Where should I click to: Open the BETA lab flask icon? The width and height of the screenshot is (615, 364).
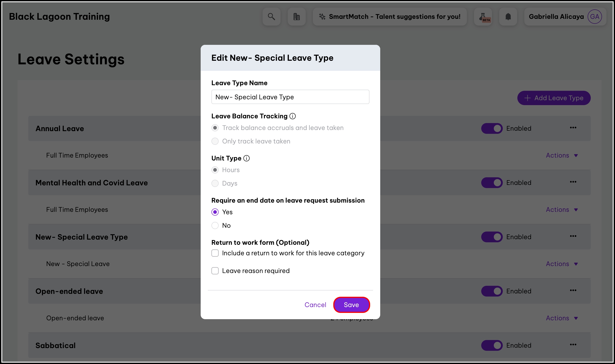pyautogui.click(x=483, y=16)
